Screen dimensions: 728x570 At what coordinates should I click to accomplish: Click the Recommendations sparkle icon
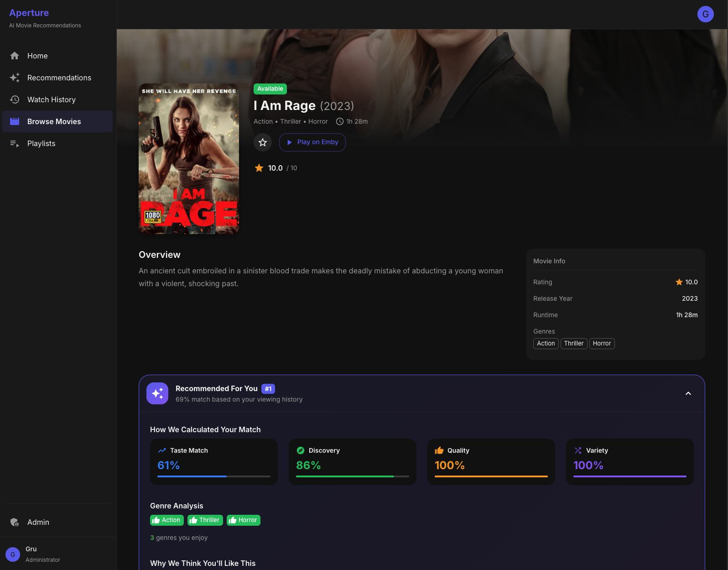click(15, 78)
